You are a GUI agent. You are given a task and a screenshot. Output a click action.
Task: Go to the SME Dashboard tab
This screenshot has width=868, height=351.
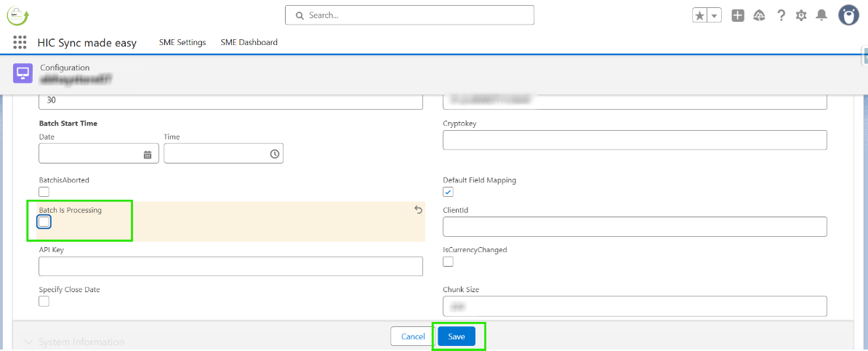(x=249, y=42)
